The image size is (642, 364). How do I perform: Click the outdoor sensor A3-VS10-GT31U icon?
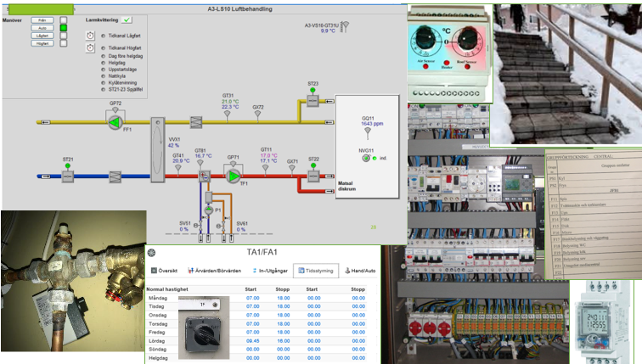[x=345, y=27]
